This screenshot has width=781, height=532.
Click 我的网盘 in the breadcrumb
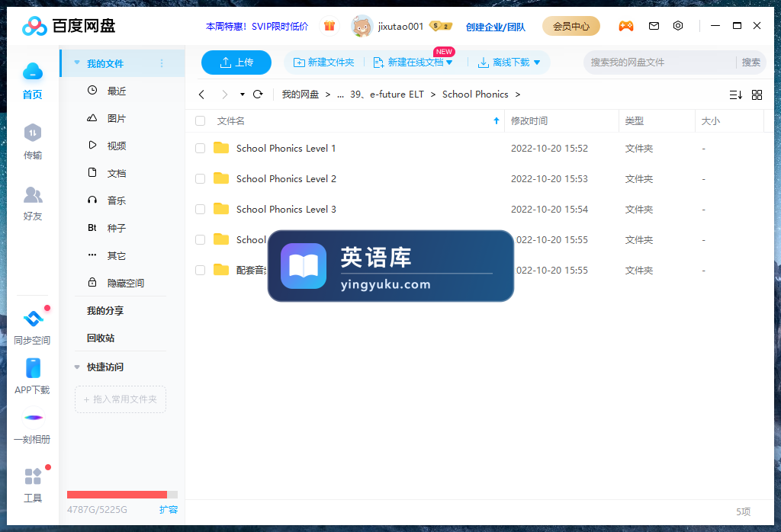301,95
